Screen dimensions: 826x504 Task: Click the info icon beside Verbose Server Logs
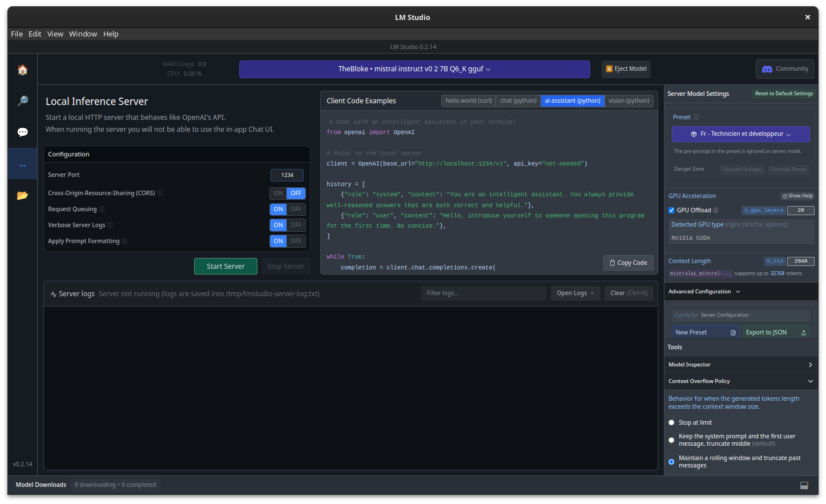pyautogui.click(x=110, y=225)
